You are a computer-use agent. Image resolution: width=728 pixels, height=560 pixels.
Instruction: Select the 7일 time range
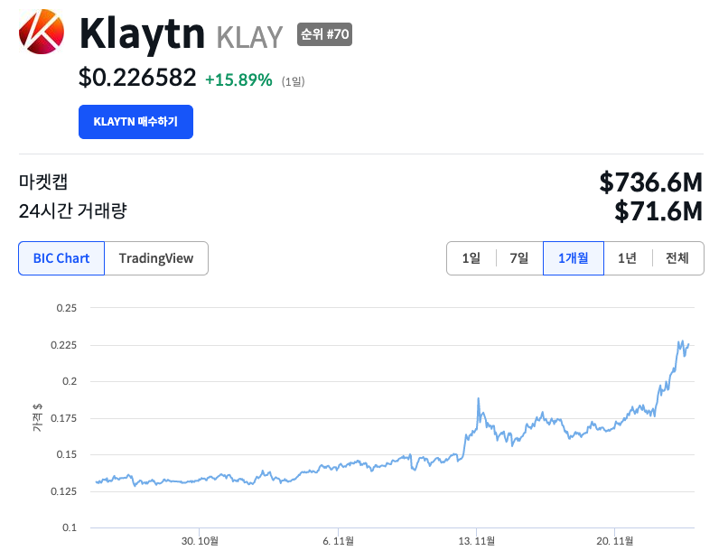coord(519,258)
